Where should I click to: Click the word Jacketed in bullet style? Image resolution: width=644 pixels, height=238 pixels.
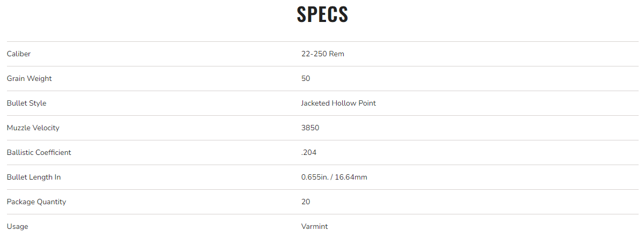(x=315, y=103)
